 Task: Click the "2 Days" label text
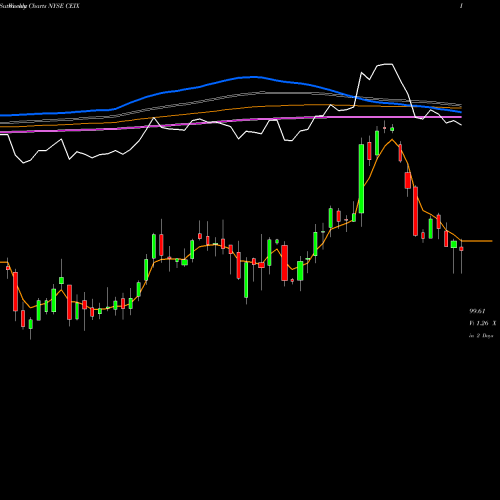coord(485,336)
